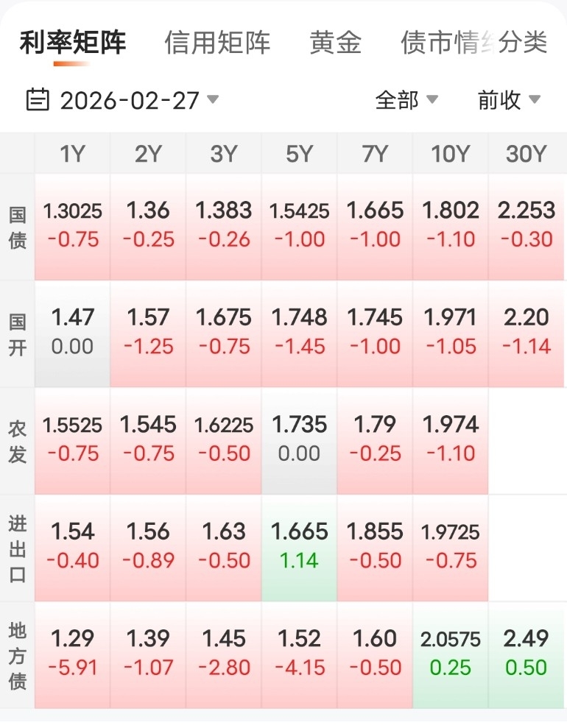Tap the green 进出口 5Y cell 1.665

(x=299, y=548)
